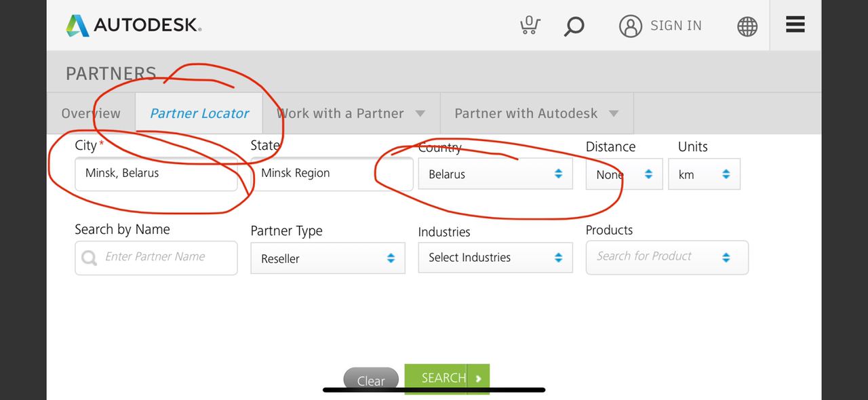Viewport: 868px width, 400px height.
Task: Open the Country dropdown
Action: (x=495, y=174)
